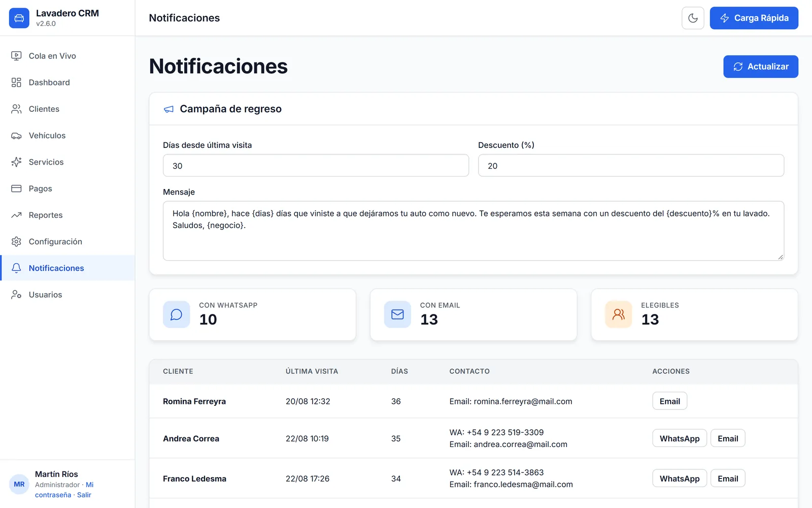Focus the Días desde última visita field
This screenshot has width=812, height=508.
[316, 166]
